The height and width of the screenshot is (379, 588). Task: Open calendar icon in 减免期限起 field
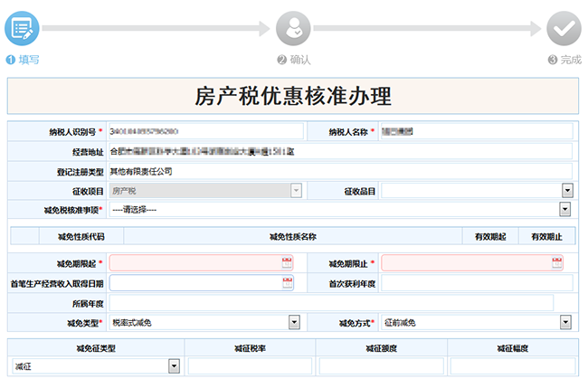[x=287, y=263]
